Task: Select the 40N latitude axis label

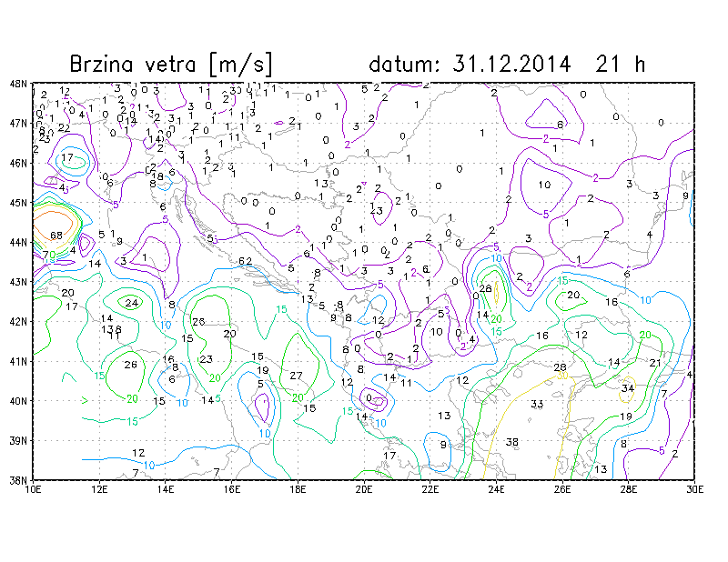Action: (18, 401)
